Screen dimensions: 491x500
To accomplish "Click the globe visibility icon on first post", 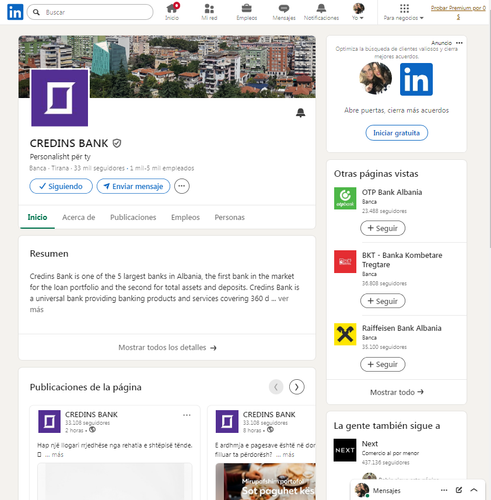I will pos(93,430).
